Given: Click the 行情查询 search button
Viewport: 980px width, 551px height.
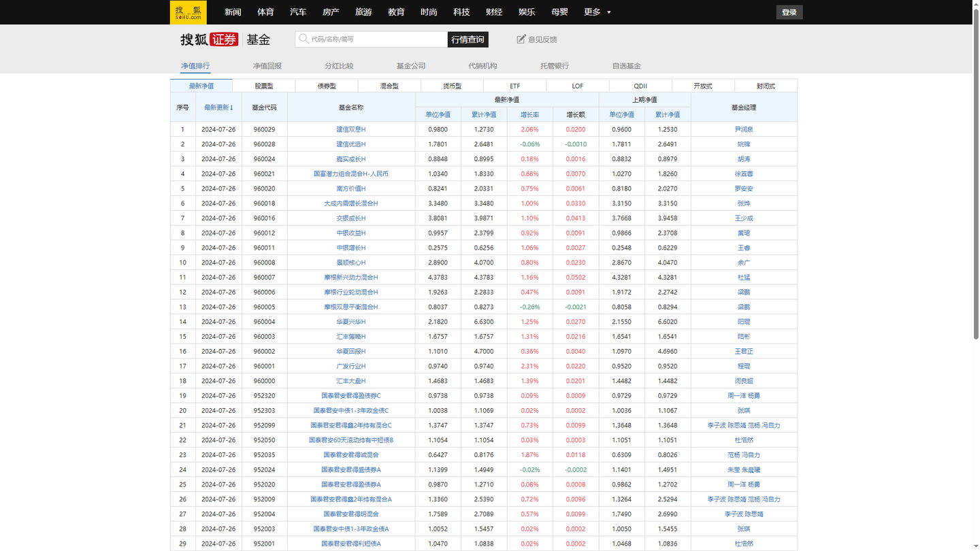Looking at the screenshot, I should (x=468, y=39).
